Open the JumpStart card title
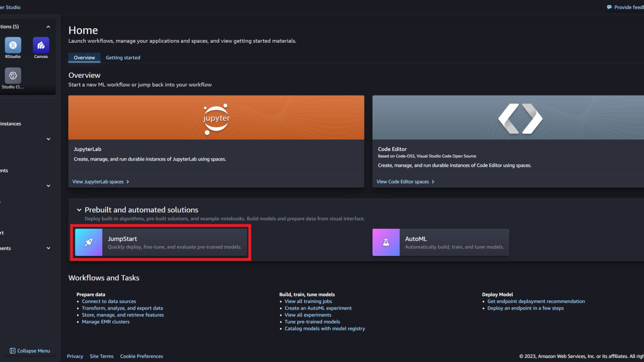 click(x=122, y=239)
